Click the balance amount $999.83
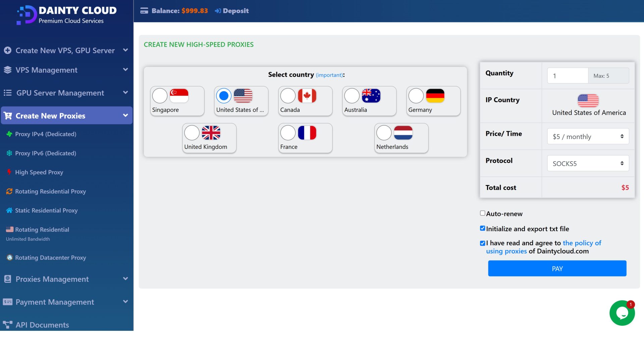This screenshot has height=362, width=644. (195, 11)
